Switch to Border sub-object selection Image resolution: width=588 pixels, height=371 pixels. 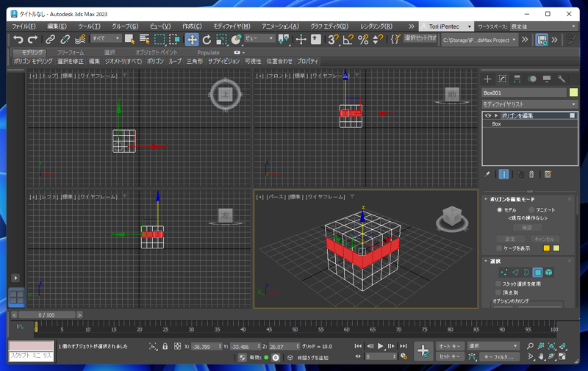coord(526,273)
